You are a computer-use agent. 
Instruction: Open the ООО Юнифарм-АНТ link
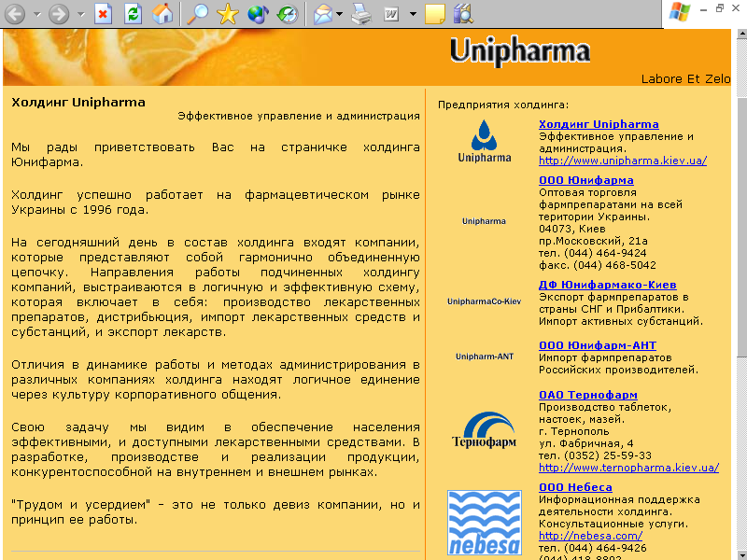tap(598, 345)
